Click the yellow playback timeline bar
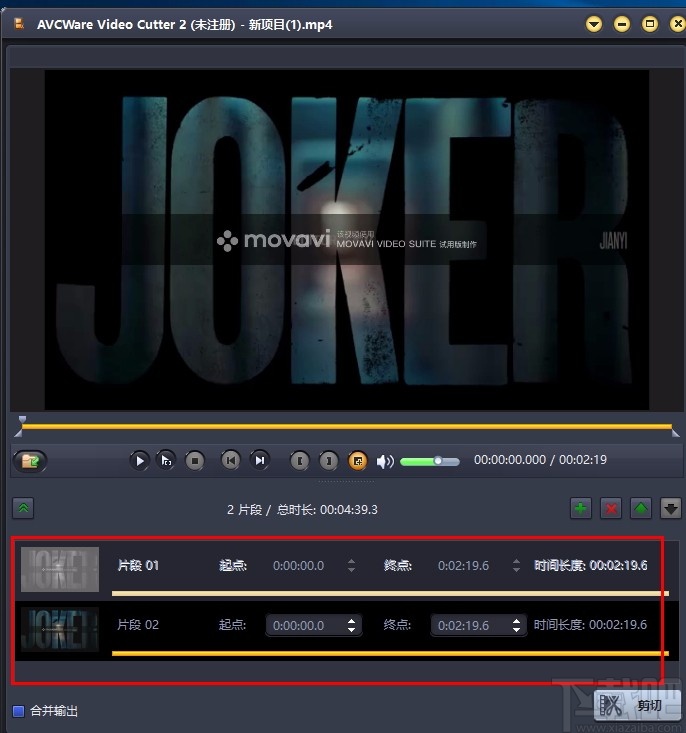The width and height of the screenshot is (686, 733). click(347, 426)
